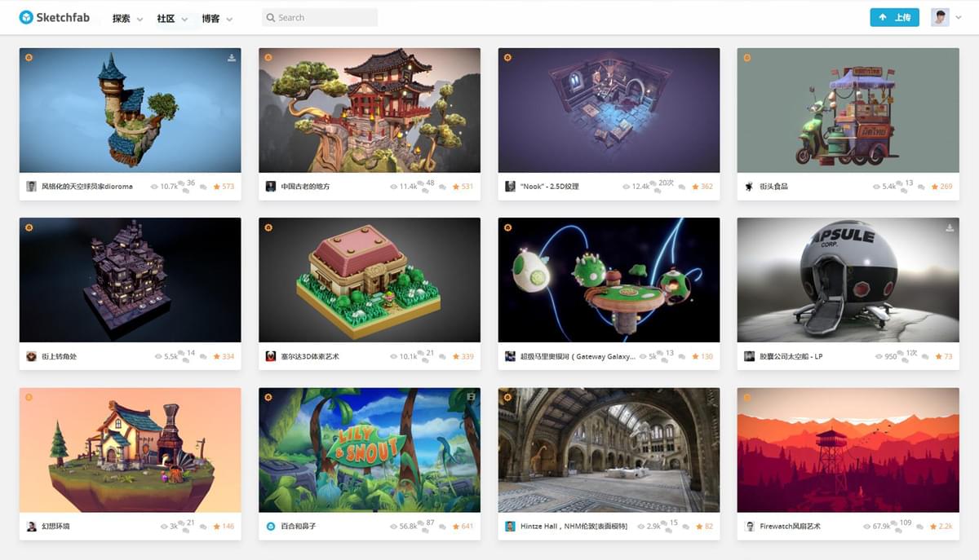979x560 pixels.
Task: Expand the 社区 dropdown menu
Action: [x=172, y=18]
